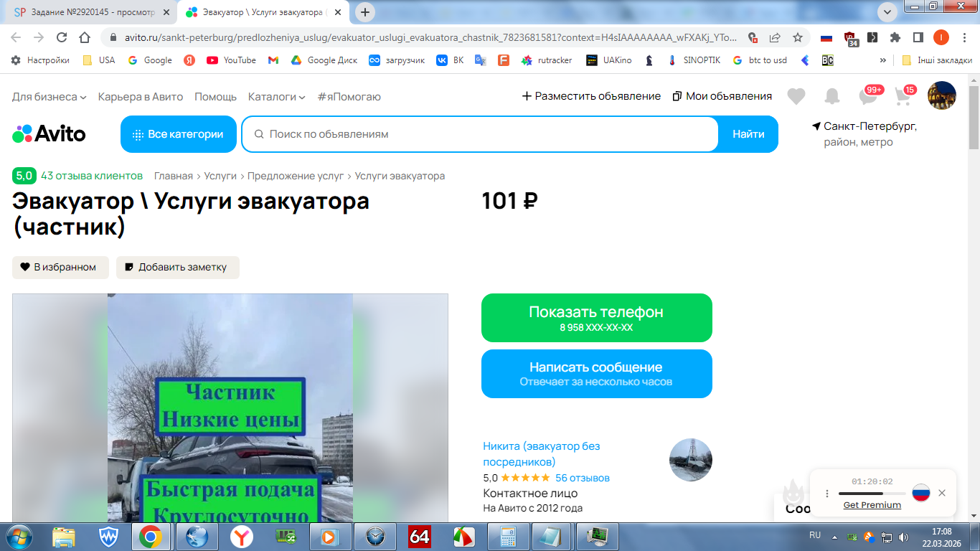Viewport: 980px width, 551px height.
Task: Click the seller's round avatar thumbnail
Action: point(691,460)
